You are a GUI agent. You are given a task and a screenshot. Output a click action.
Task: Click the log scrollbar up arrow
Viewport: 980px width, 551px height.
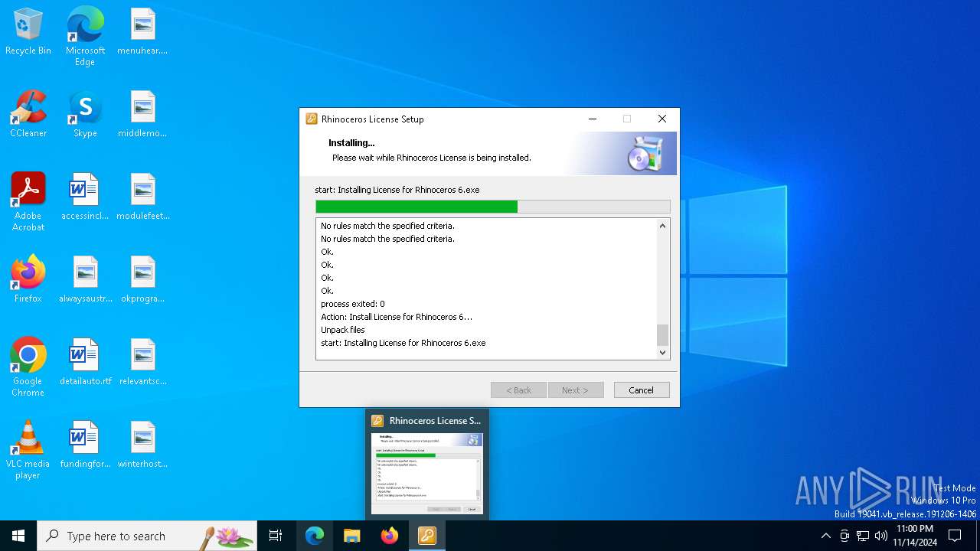pos(663,226)
